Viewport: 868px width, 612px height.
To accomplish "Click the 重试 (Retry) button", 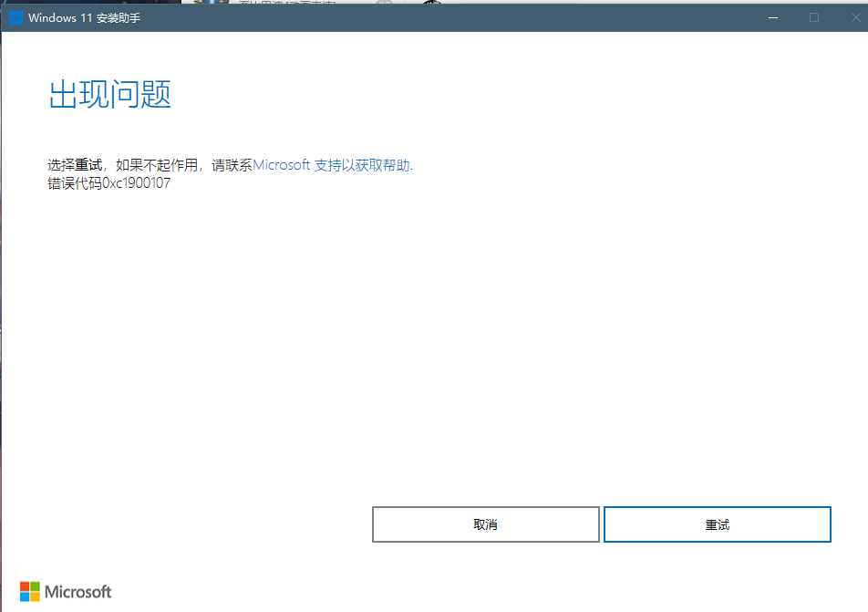I will (717, 524).
